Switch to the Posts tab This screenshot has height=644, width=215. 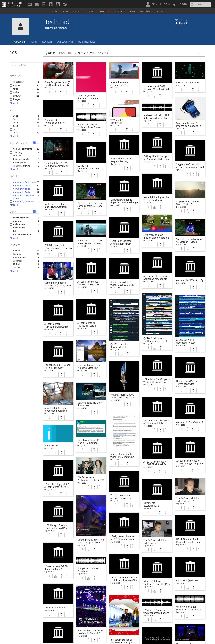point(33,42)
